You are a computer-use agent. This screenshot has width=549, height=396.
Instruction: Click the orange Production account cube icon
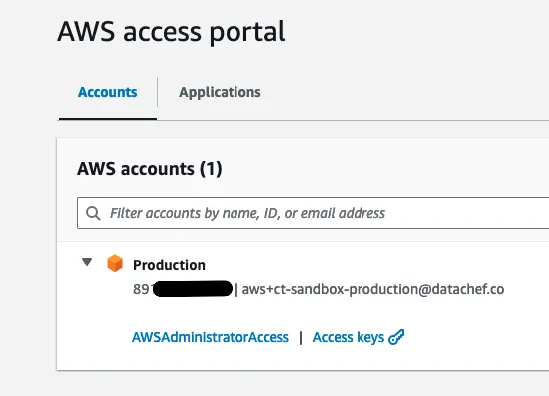115,263
